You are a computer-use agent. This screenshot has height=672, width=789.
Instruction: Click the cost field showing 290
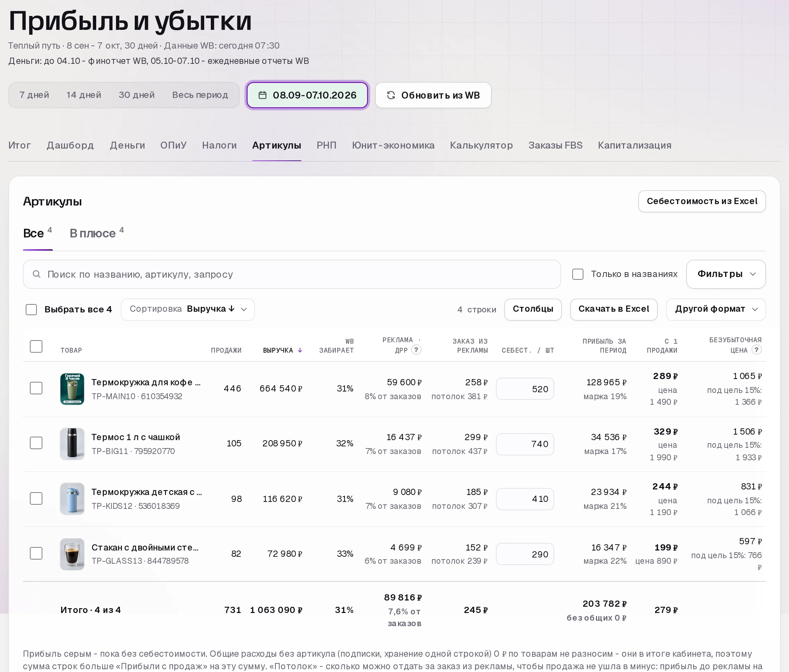click(525, 554)
